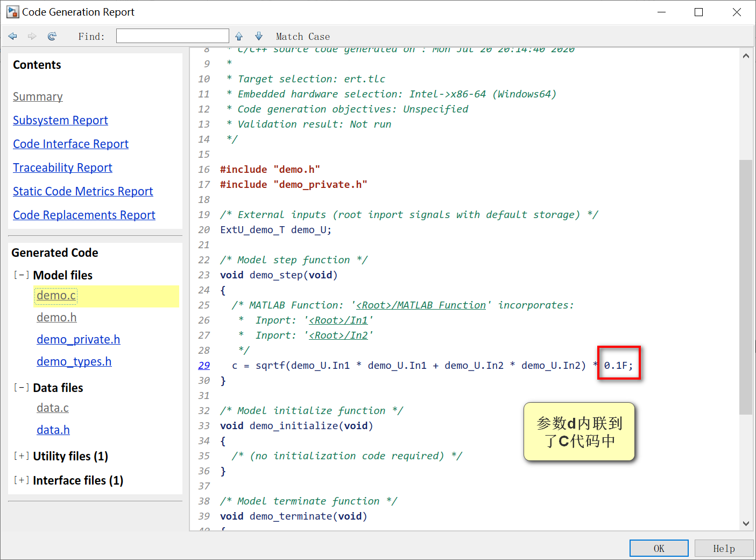
Task: Open the Summary page
Action: tap(38, 96)
